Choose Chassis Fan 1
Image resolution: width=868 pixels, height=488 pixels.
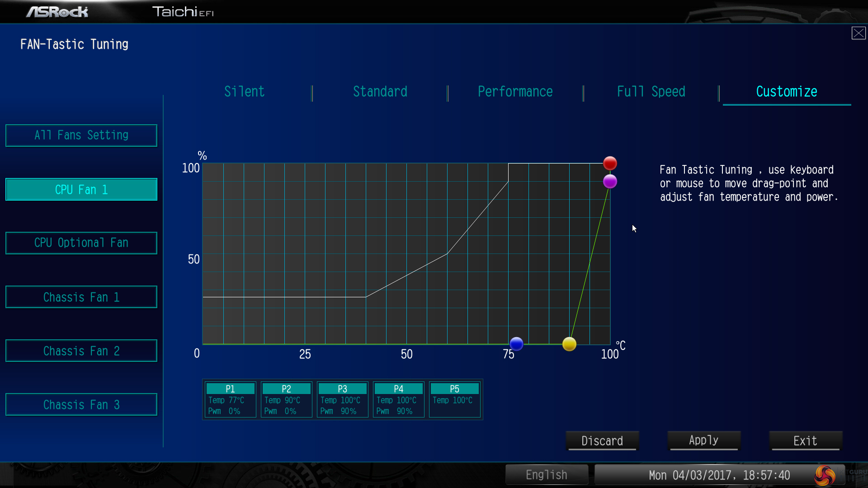tap(81, 297)
